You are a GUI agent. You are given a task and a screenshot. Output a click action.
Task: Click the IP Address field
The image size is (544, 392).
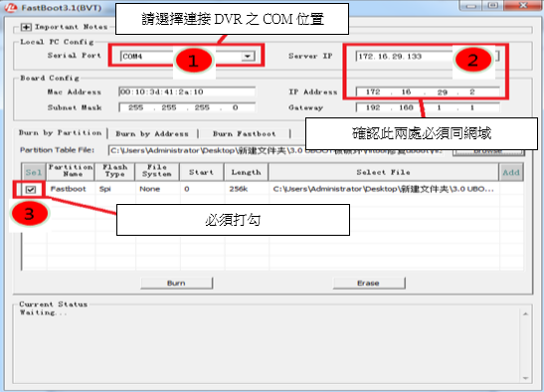click(428, 92)
